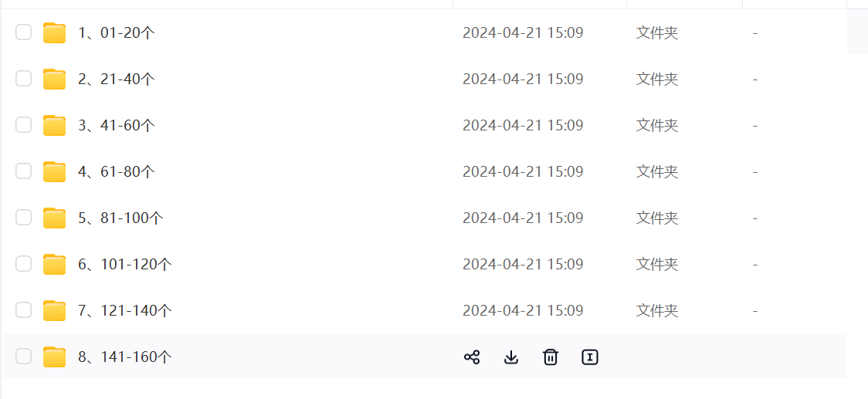
Task: Click folder icon of 5、81-100个
Action: tap(54, 218)
